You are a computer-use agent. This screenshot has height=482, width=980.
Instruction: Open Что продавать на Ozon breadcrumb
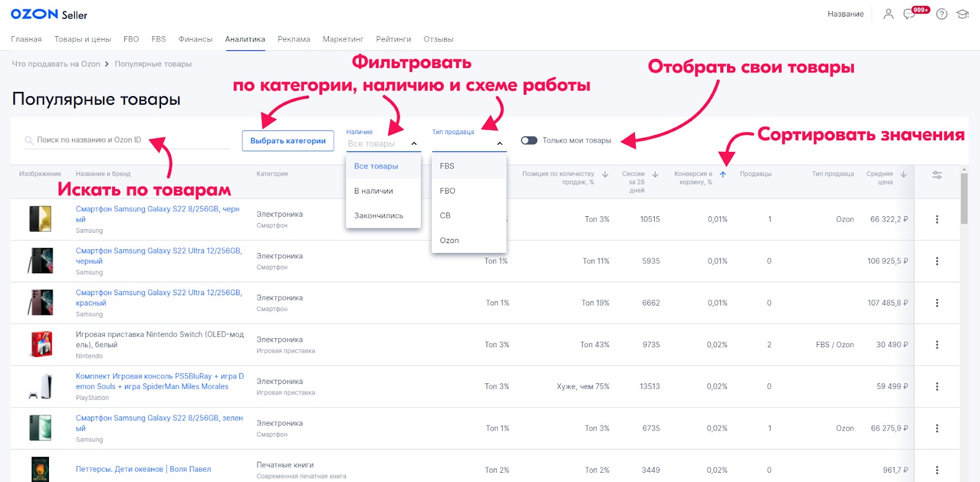click(x=56, y=64)
